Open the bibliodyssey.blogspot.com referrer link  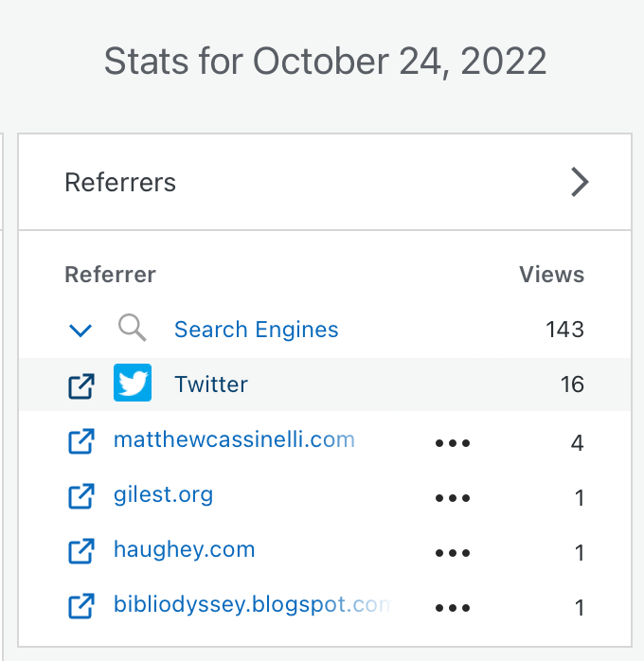point(251,604)
